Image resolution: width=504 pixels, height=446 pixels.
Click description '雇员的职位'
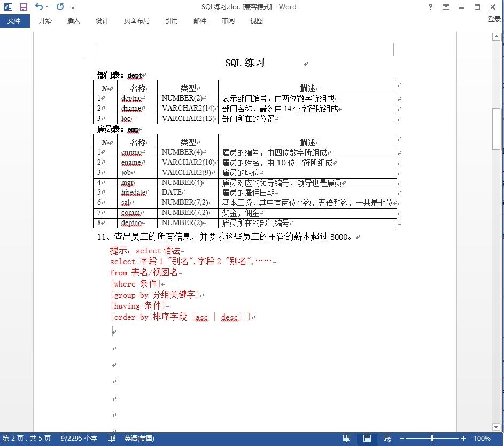point(241,173)
